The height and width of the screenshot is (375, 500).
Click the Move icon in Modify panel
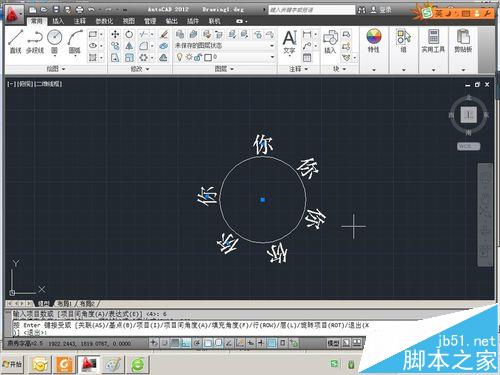tap(115, 34)
